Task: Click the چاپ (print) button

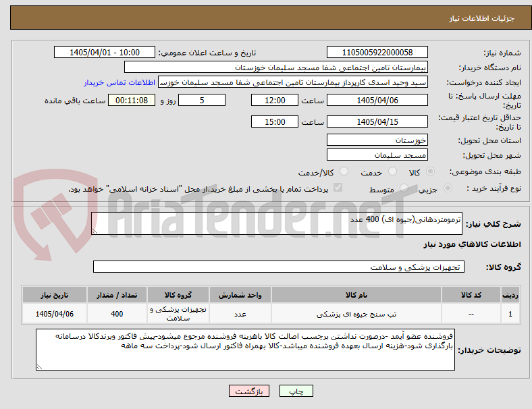Action: (x=296, y=391)
